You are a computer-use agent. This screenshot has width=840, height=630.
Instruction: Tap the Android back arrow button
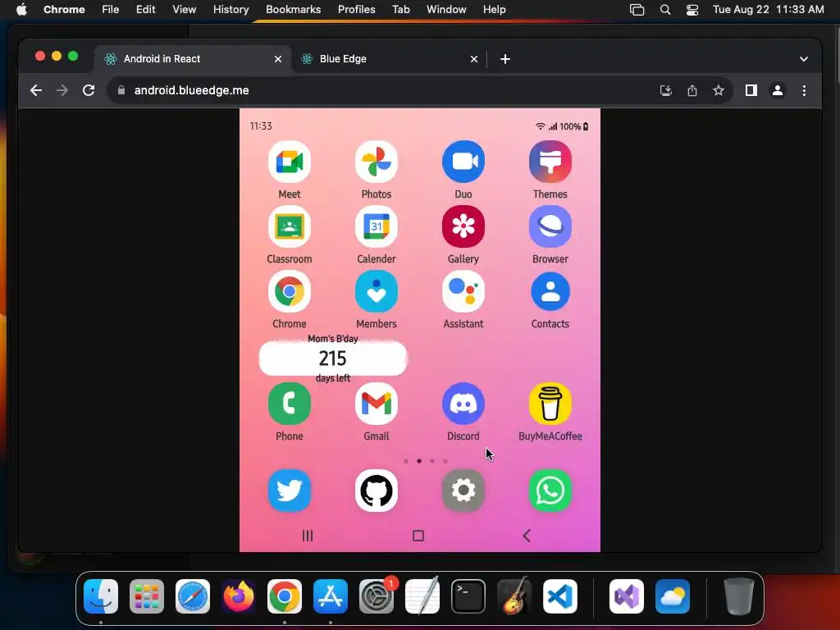pyautogui.click(x=527, y=535)
